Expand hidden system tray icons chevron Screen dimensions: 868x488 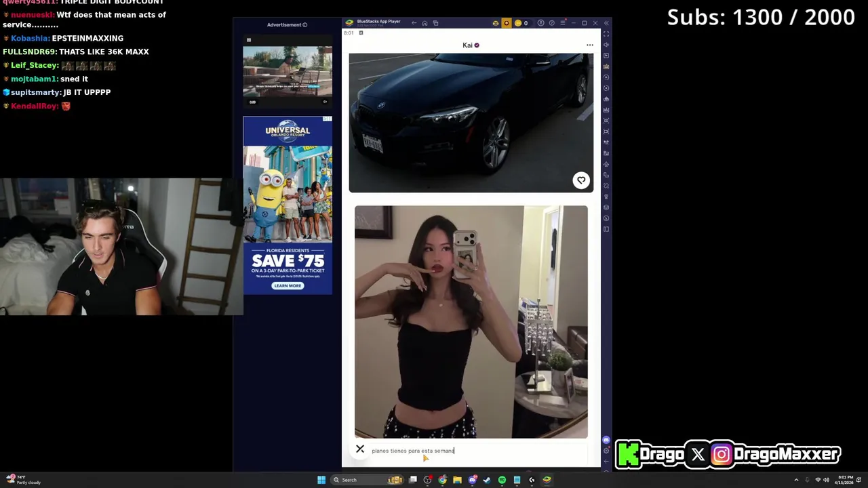point(796,480)
